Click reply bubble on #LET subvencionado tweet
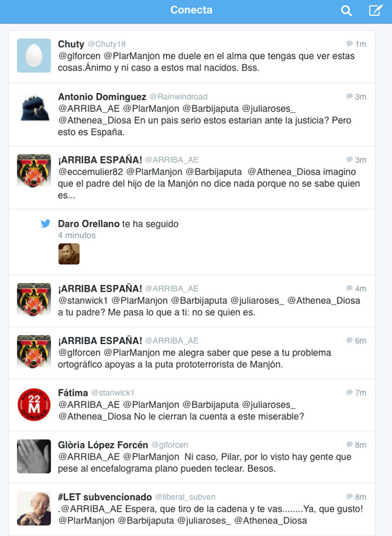The image size is (392, 536). [349, 496]
